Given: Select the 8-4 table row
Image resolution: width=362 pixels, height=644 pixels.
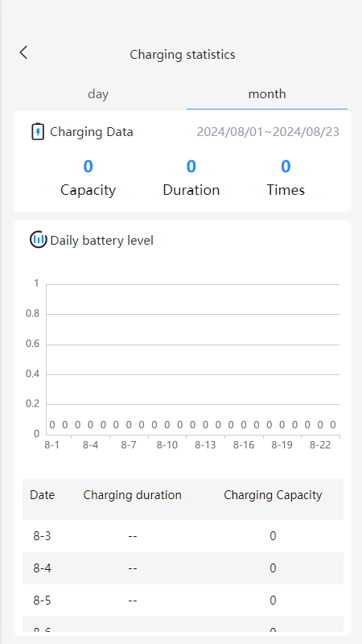Looking at the screenshot, I should 183,568.
